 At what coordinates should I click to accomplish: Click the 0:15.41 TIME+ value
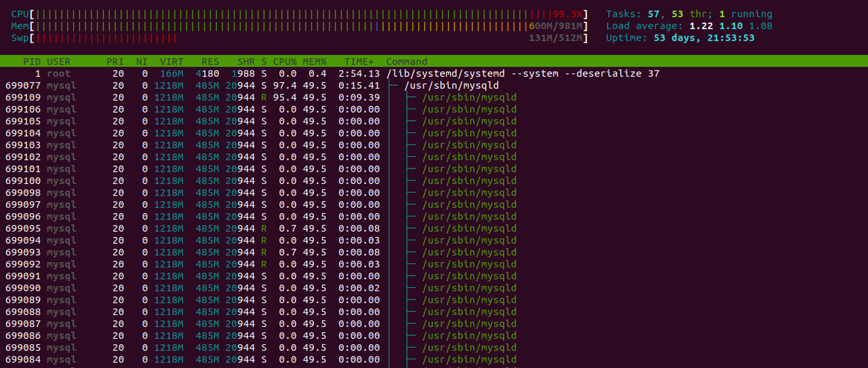coord(359,86)
